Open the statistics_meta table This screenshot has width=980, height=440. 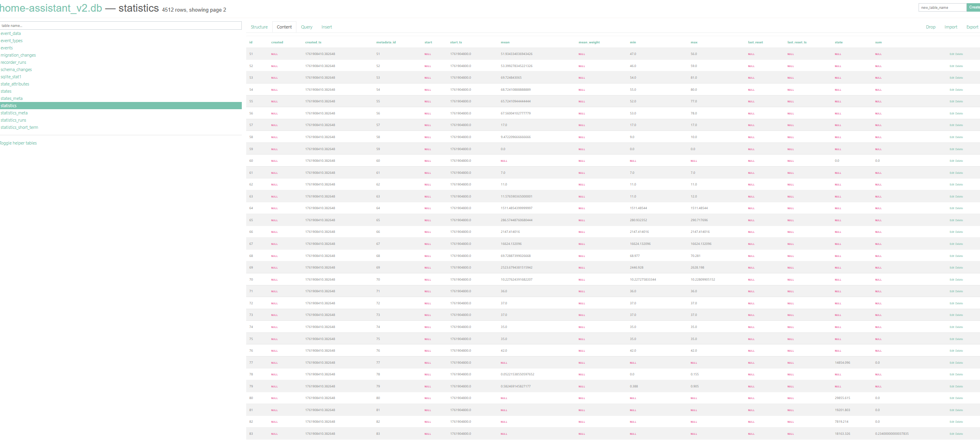tap(14, 113)
